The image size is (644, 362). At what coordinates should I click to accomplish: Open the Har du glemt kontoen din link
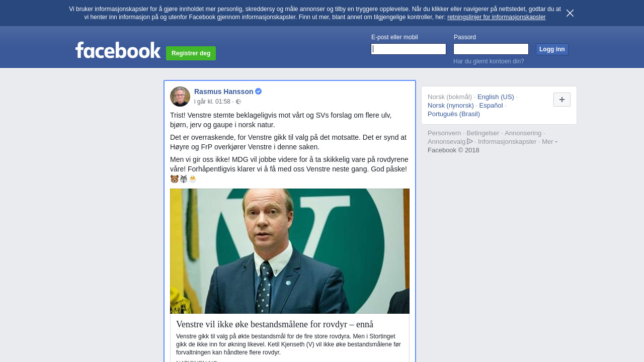pyautogui.click(x=489, y=61)
